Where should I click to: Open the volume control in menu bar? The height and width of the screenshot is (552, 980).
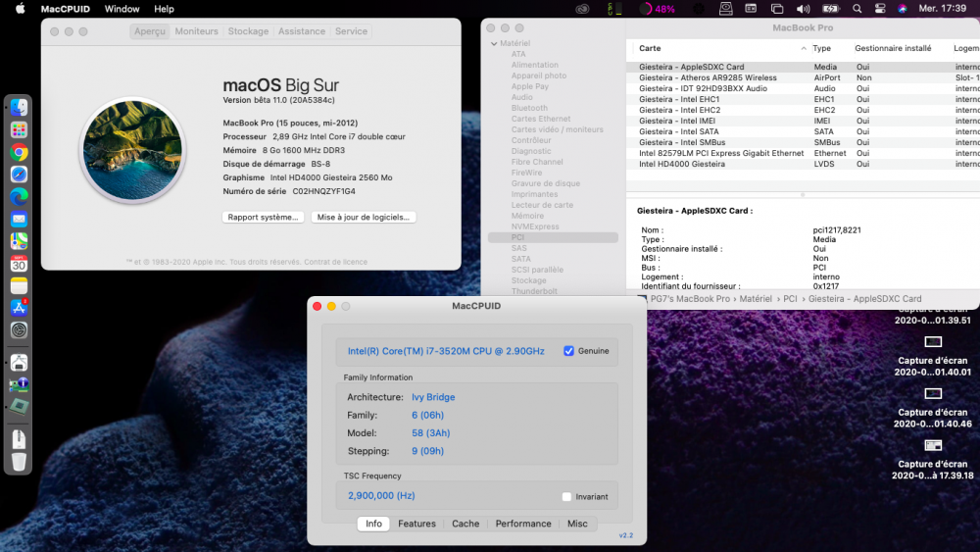tap(804, 9)
